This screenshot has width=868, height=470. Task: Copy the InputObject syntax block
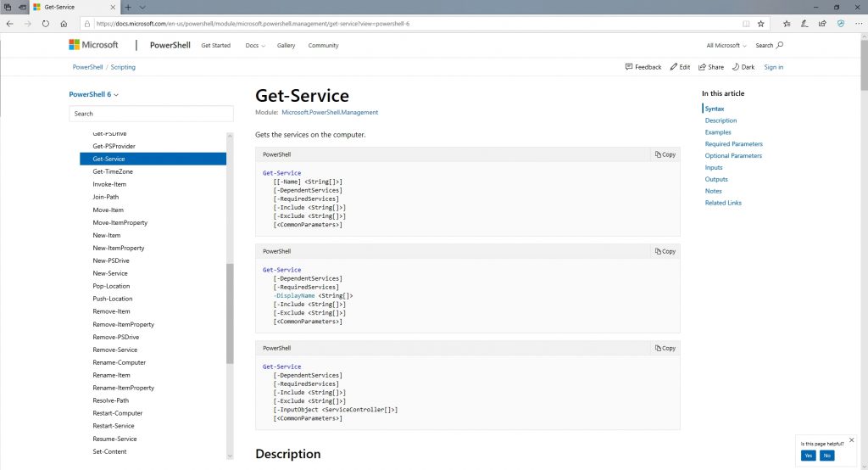pos(665,349)
